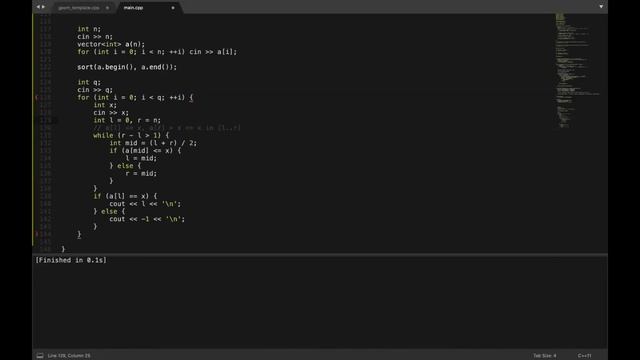Click the "l = mid;" assignment line
Screen dimensions: 640x360
pos(141,158)
